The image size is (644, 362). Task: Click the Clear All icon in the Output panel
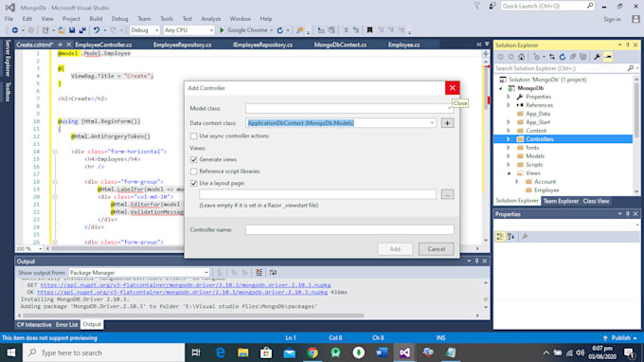259,272
